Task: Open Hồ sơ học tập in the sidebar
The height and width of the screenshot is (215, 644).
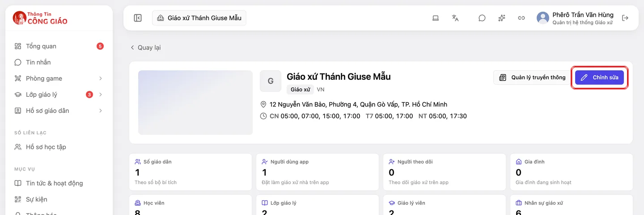Action: 59,147
